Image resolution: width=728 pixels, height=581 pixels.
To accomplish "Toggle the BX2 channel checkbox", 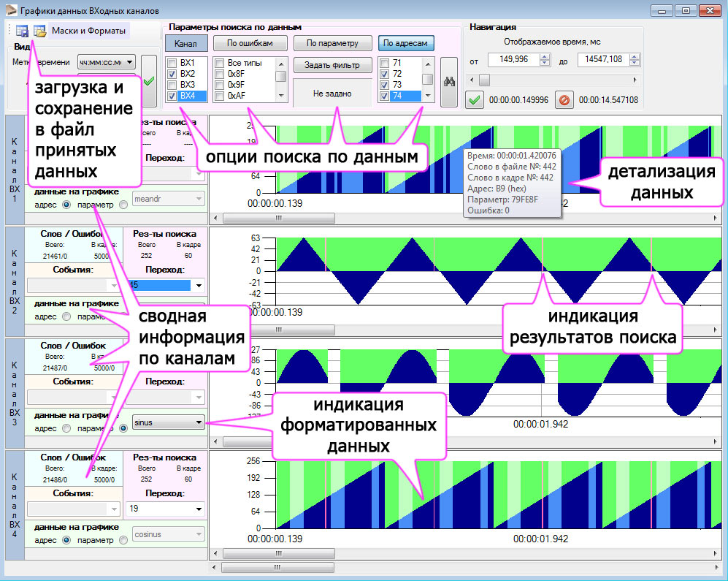I will 172,74.
